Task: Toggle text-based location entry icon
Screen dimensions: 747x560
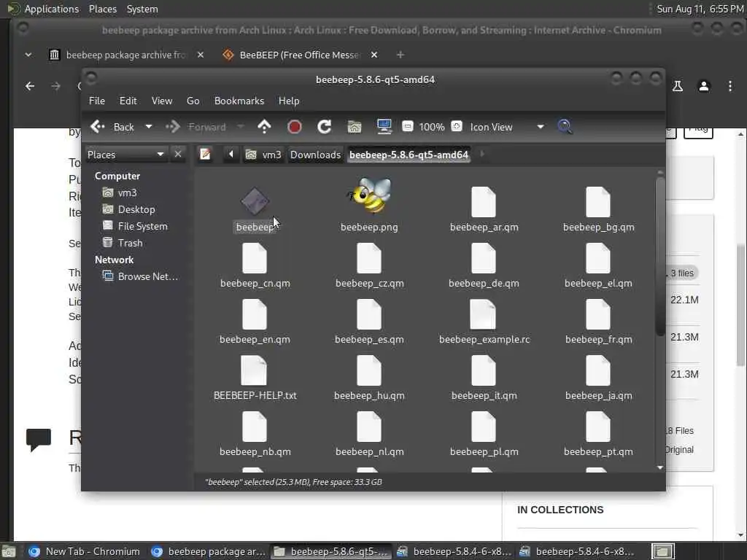Action: 205,155
